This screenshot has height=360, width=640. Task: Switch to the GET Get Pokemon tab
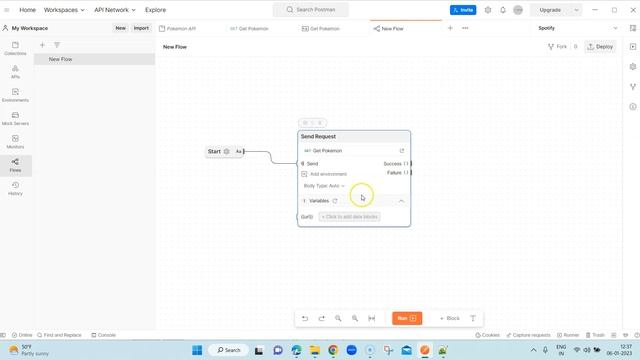coord(249,29)
